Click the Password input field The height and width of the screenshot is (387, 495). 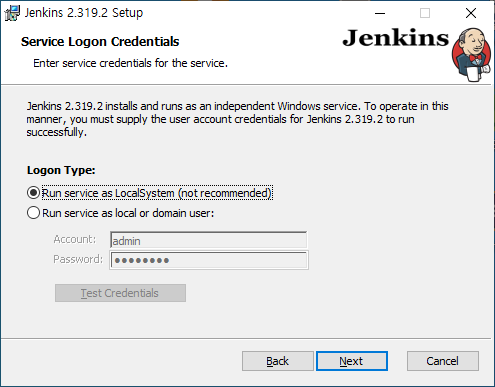point(209,260)
